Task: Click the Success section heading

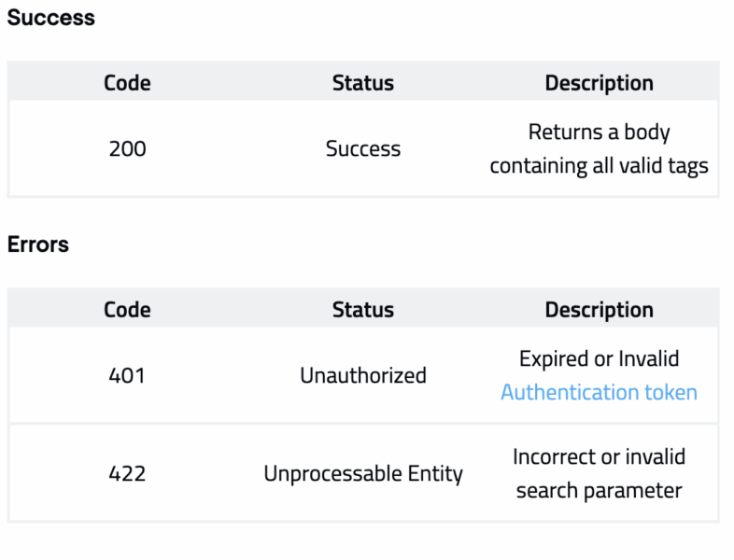Action: [x=51, y=18]
